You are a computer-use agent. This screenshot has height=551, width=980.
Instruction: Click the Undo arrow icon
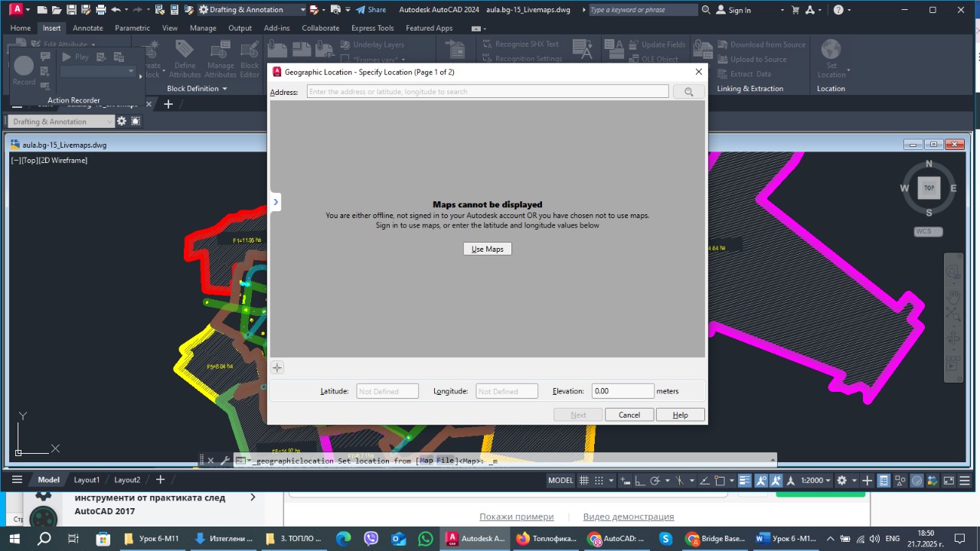(116, 10)
